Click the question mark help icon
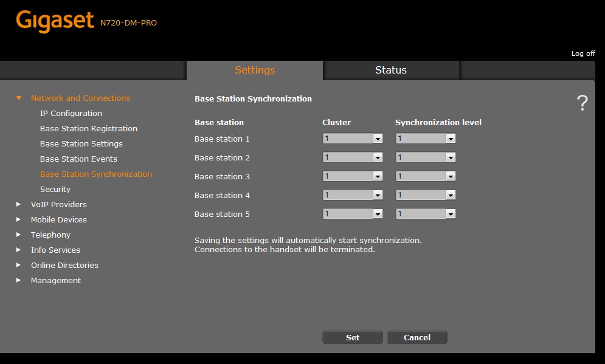This screenshot has width=605, height=364. pos(582,103)
